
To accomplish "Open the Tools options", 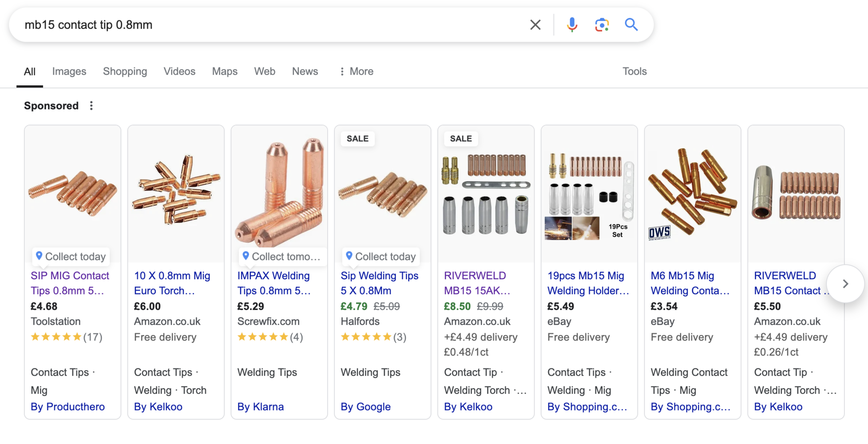I will pos(634,71).
